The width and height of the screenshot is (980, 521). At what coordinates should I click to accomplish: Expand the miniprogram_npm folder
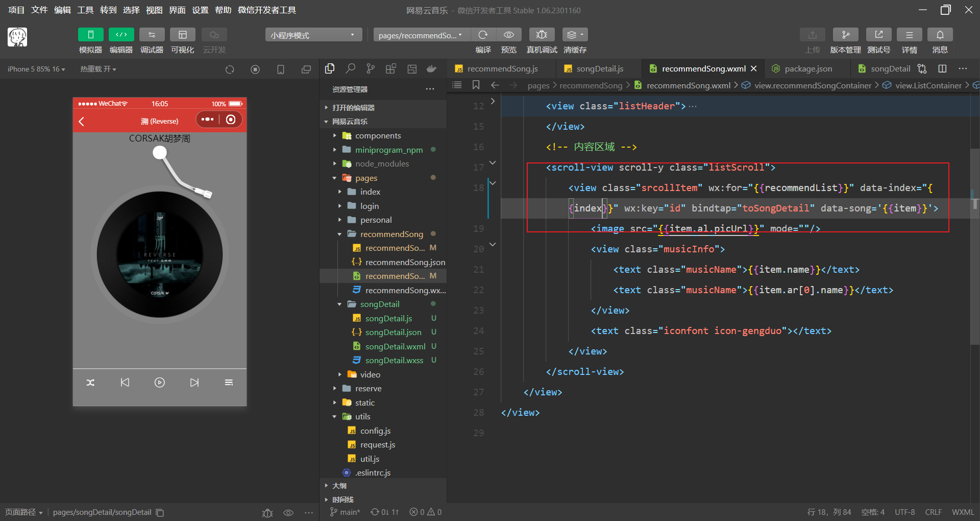tap(383, 150)
